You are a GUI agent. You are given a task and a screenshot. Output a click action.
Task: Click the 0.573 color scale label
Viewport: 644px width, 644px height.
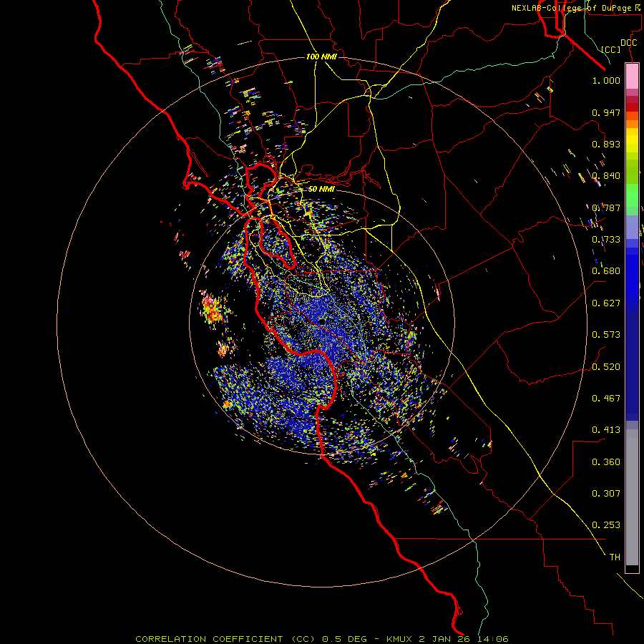[x=606, y=335]
